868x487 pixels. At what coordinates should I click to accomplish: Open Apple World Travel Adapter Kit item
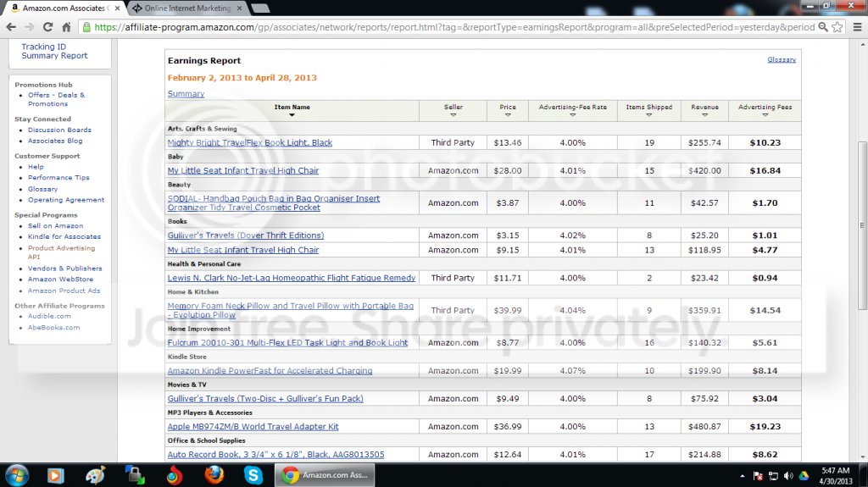[253, 427]
